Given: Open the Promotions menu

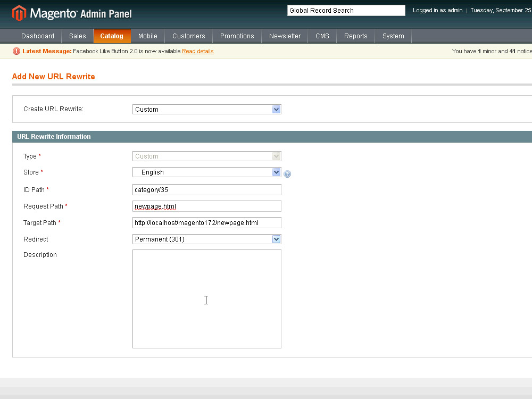Looking at the screenshot, I should [x=237, y=36].
